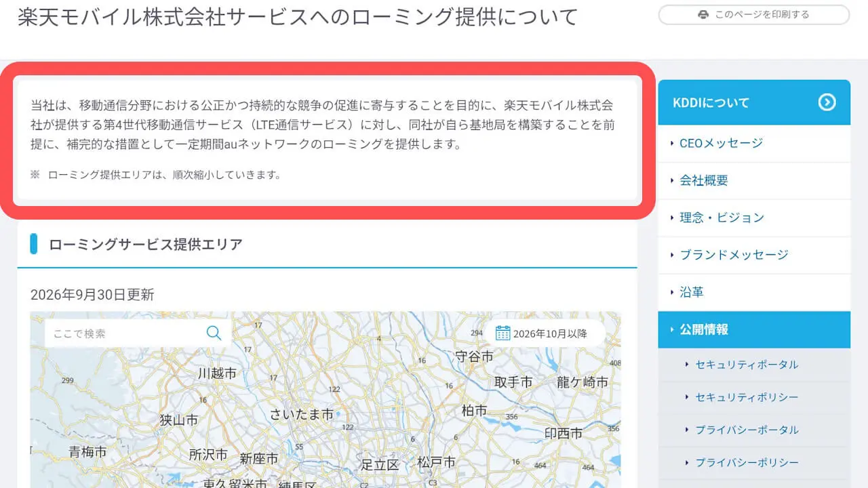Click the 取手市 label on the map
The height and width of the screenshot is (488, 868).
[513, 382]
